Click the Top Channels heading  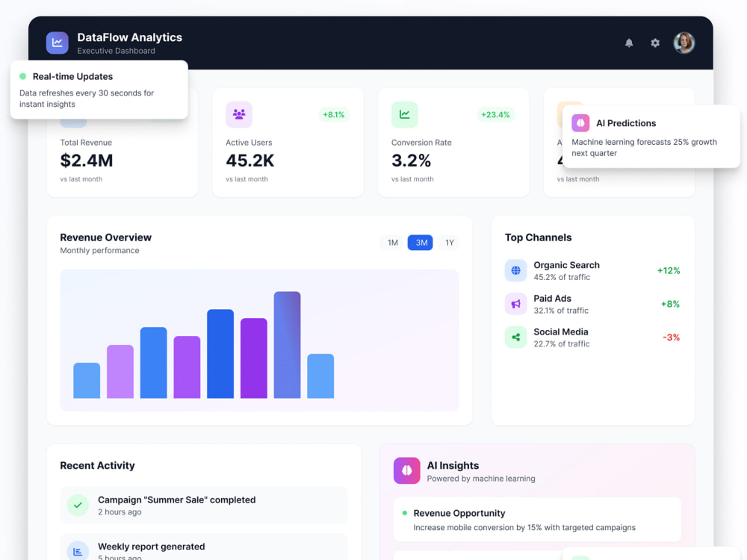(x=539, y=237)
